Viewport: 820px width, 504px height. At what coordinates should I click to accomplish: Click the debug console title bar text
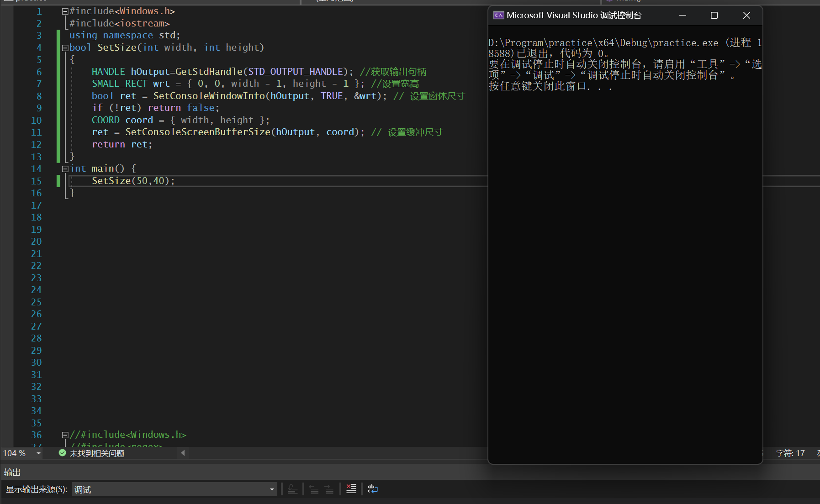point(574,16)
